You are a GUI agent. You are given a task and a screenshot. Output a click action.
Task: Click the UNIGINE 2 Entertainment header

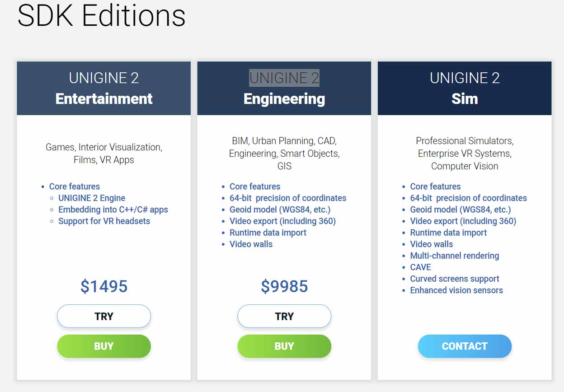coord(103,89)
